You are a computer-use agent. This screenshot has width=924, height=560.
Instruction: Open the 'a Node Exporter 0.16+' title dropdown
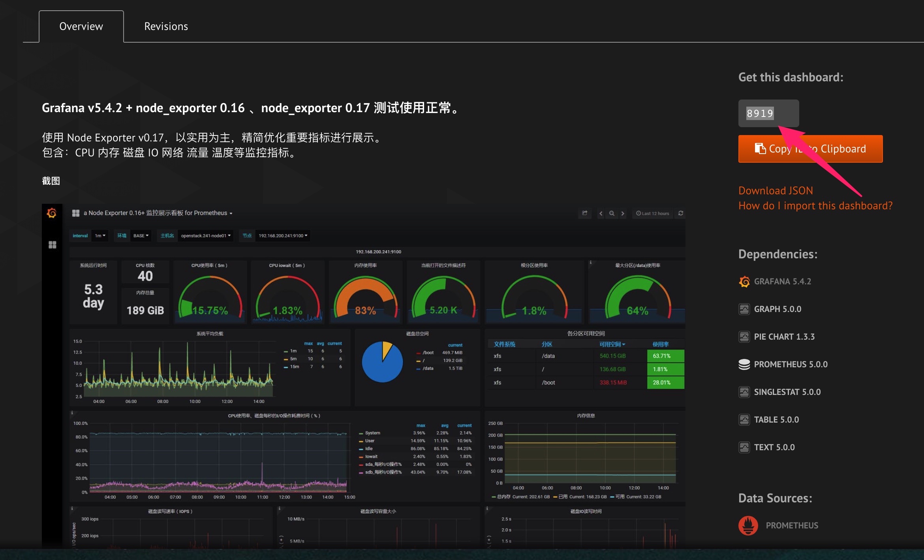click(x=158, y=213)
